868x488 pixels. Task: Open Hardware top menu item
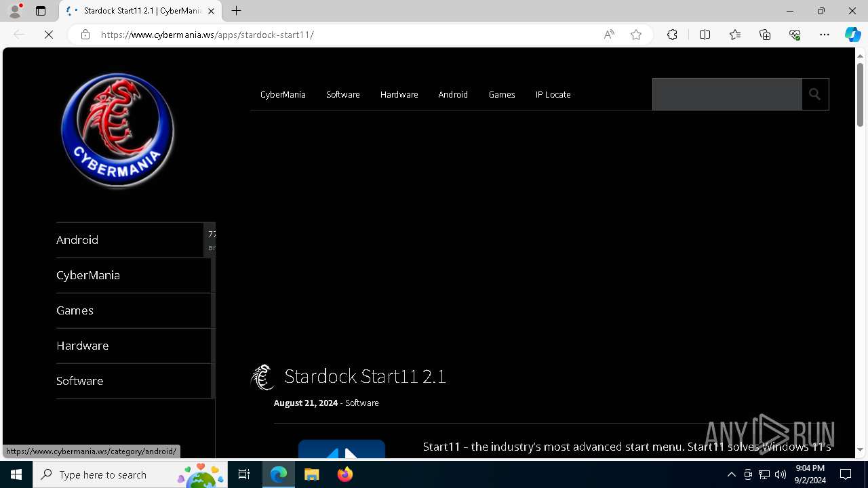tap(399, 94)
